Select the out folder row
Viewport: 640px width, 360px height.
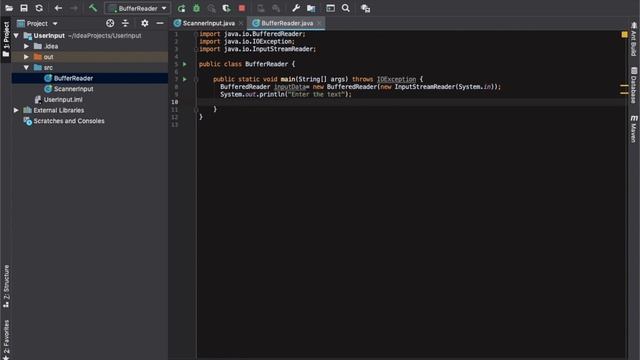pos(90,57)
